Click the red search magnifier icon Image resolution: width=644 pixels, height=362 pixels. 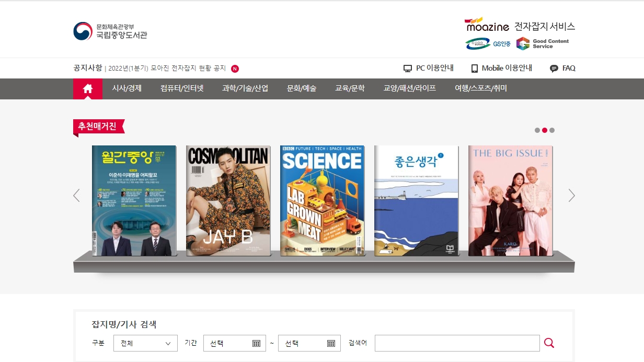pyautogui.click(x=549, y=343)
